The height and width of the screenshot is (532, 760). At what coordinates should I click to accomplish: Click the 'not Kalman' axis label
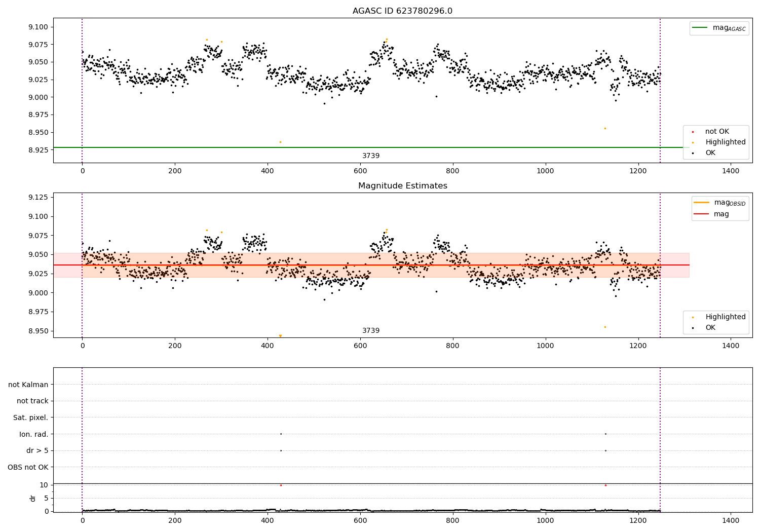coord(28,385)
